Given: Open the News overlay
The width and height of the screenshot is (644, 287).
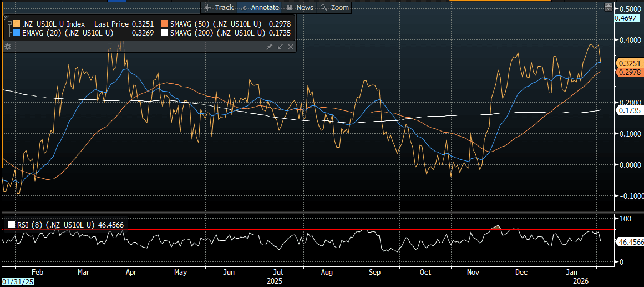Looking at the screenshot, I should pos(300,7).
